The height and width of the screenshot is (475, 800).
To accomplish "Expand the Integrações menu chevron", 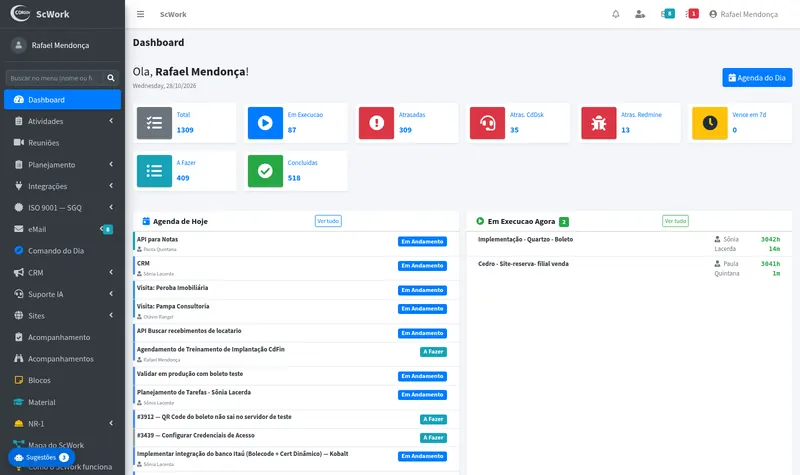I will [x=111, y=186].
